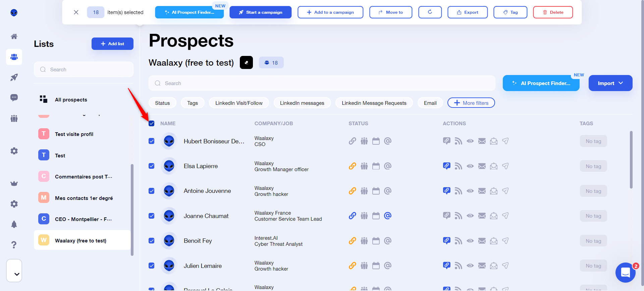The image size is (644, 291).
Task: Open the home page in sidebar
Action: [x=14, y=37]
